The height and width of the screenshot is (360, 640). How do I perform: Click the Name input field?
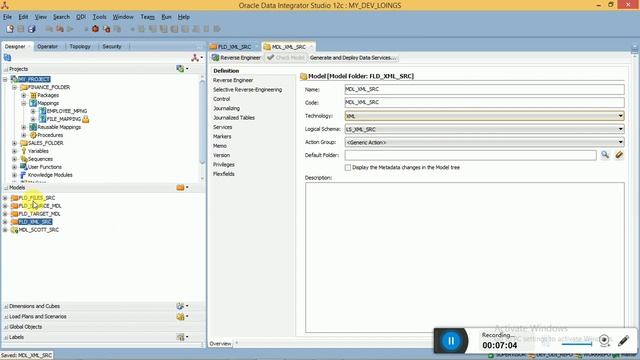point(484,89)
